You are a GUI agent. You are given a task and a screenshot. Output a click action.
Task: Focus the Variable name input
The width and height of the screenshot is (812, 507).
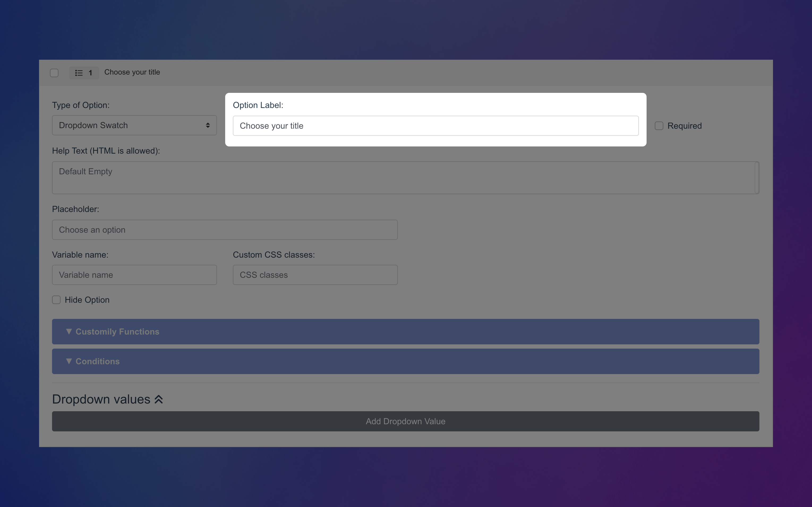(134, 275)
